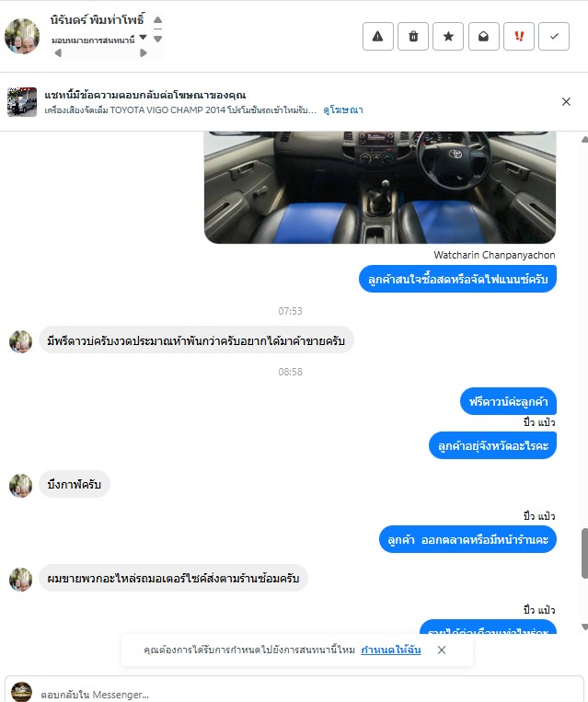This screenshot has width=588, height=702.
Task: Mark conversation as done with checkmark
Action: 554,36
